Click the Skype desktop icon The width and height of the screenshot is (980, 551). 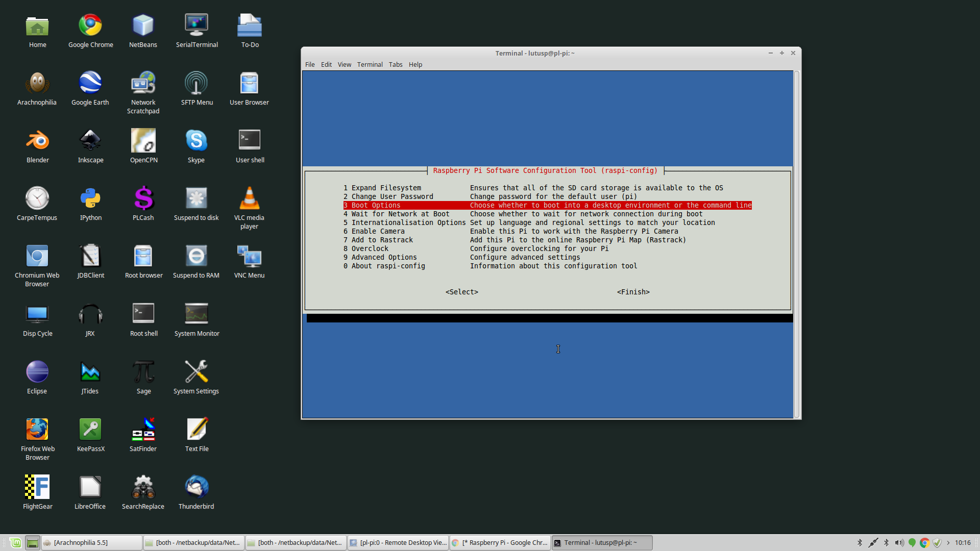(x=196, y=141)
